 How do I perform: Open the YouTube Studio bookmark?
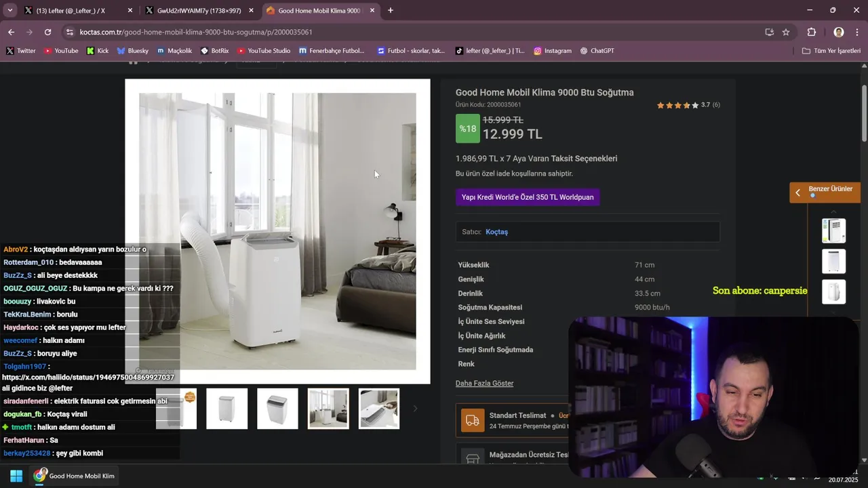coord(263,51)
